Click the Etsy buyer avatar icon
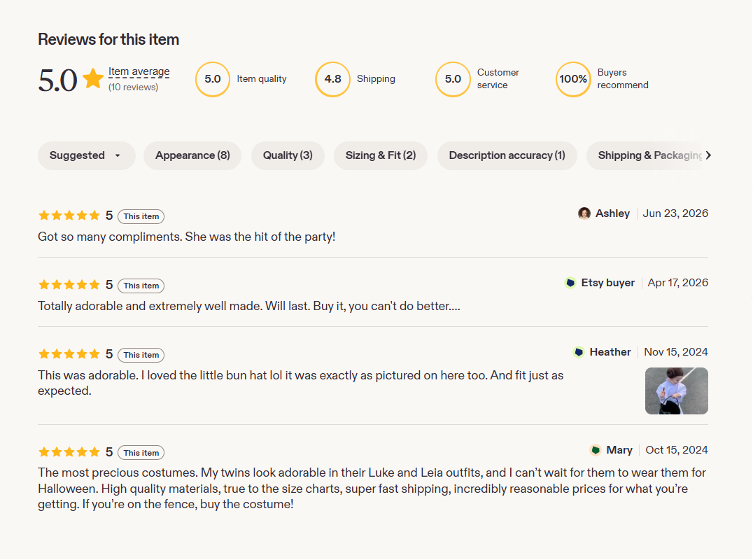 click(570, 283)
